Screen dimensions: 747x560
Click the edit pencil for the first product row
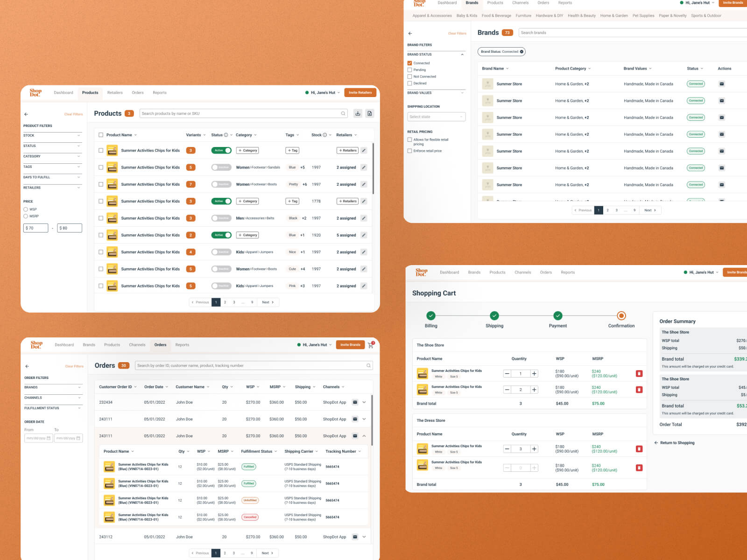pos(364,150)
